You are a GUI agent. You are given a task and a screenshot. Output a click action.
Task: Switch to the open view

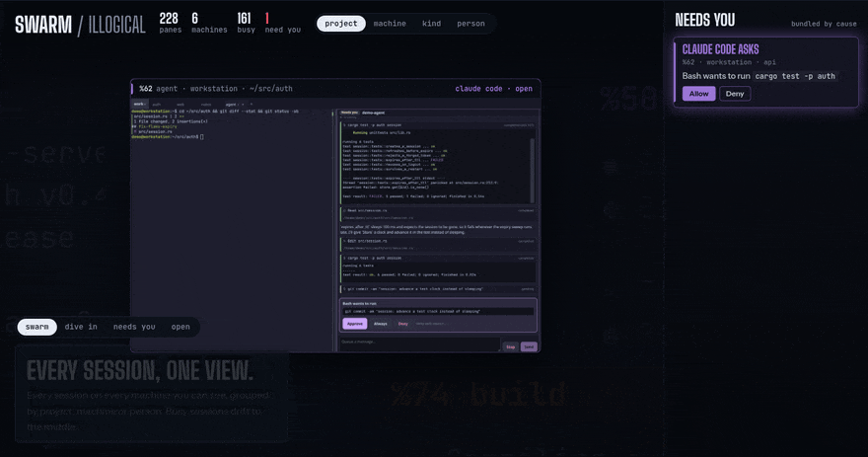pyautogui.click(x=181, y=327)
